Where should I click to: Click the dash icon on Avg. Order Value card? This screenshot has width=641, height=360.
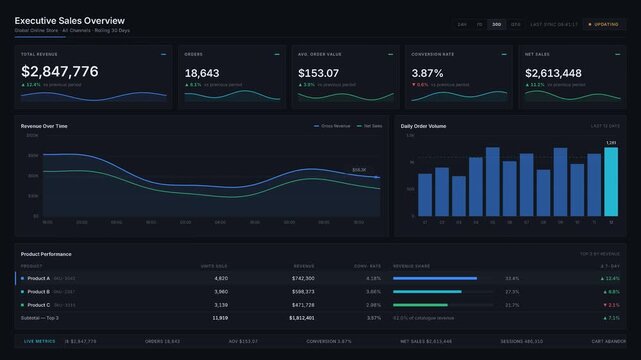[390, 54]
